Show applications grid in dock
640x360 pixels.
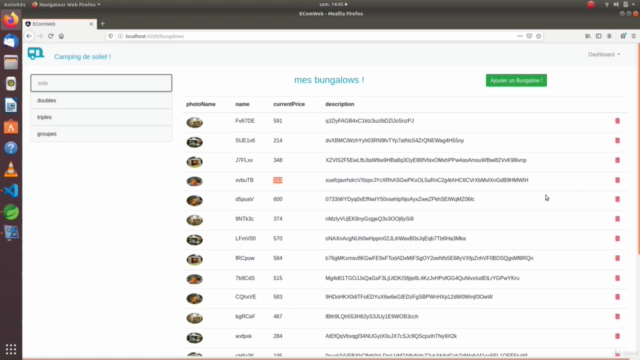pos(11,349)
